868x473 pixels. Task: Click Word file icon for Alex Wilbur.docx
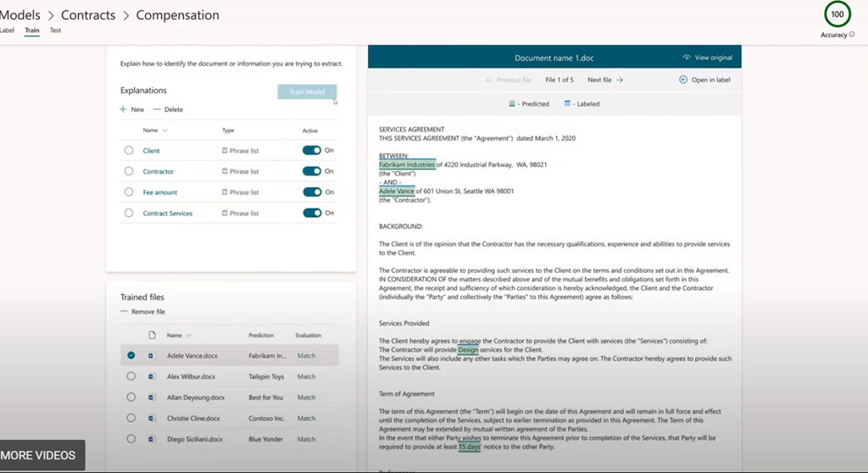tap(153, 376)
